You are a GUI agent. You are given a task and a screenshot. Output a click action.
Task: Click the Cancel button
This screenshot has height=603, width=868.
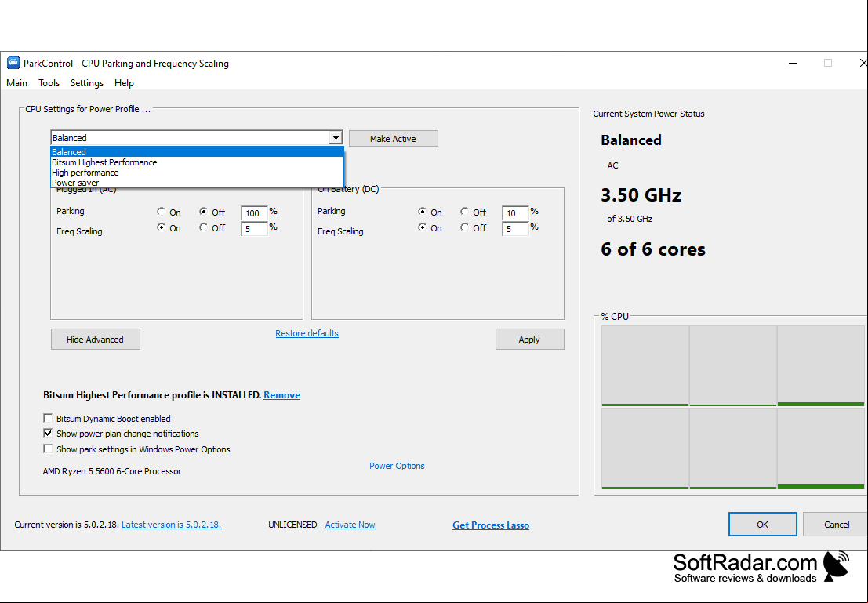coord(836,525)
